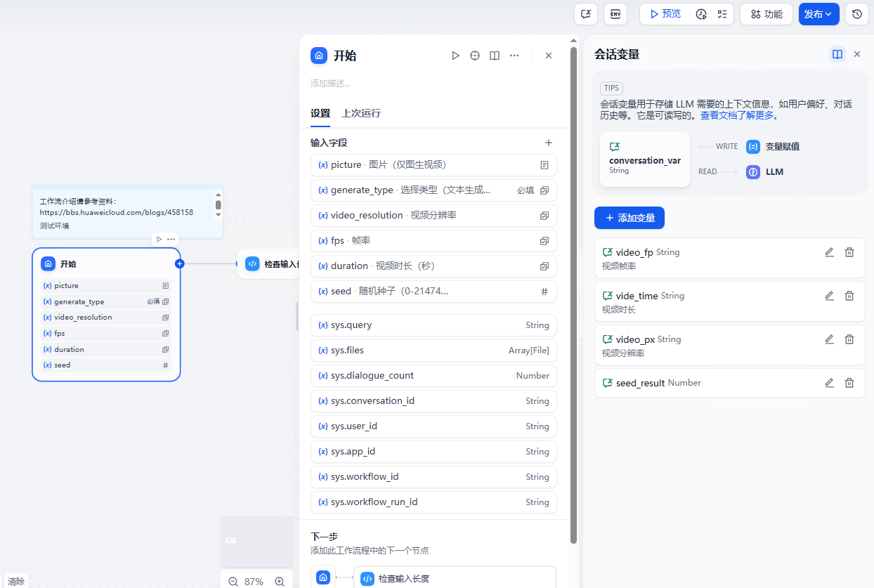Toggle split-view layout icon in 会话变量 panel
Screen dimensions: 874x588
coord(837,53)
